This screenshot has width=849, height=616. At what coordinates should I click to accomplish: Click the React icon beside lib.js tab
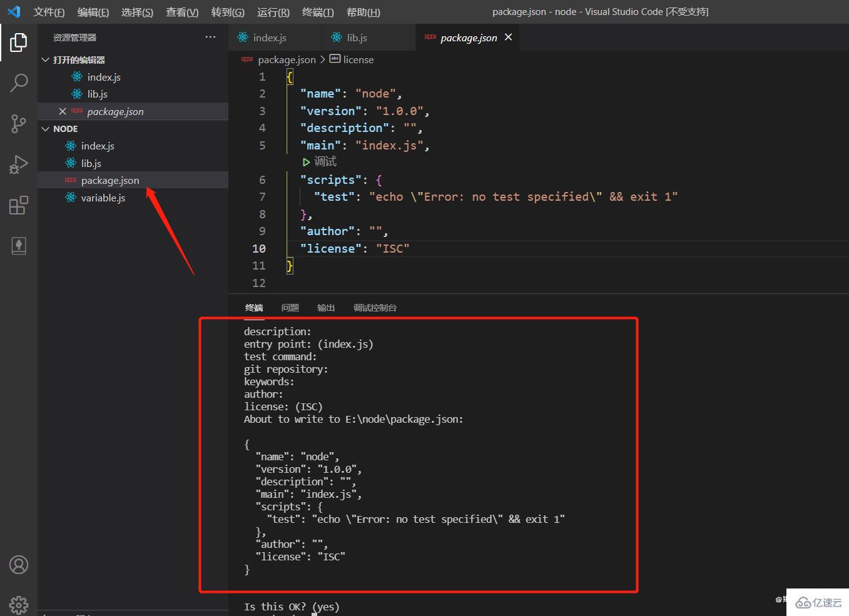pos(337,38)
